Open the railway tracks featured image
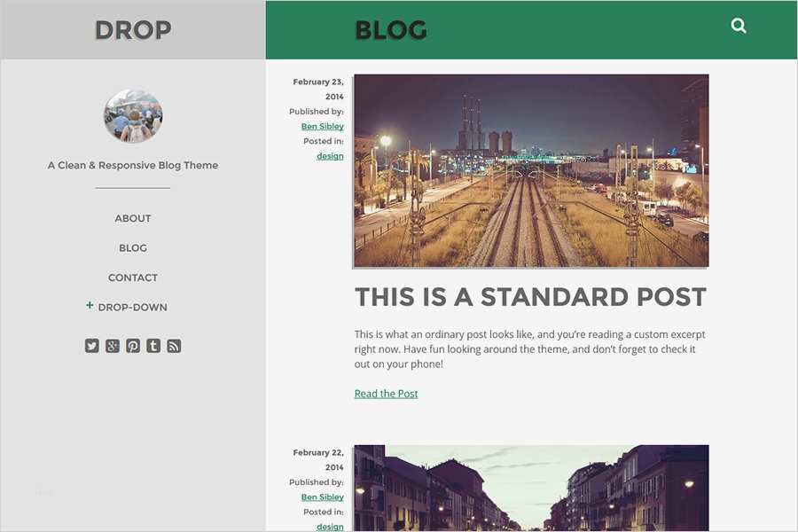Viewport: 798px width, 532px height. coord(531,170)
